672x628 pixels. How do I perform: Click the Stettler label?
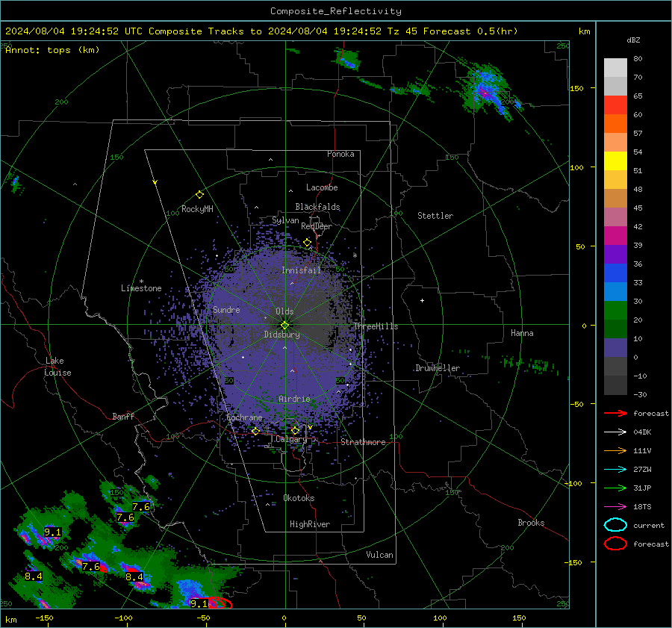435,216
